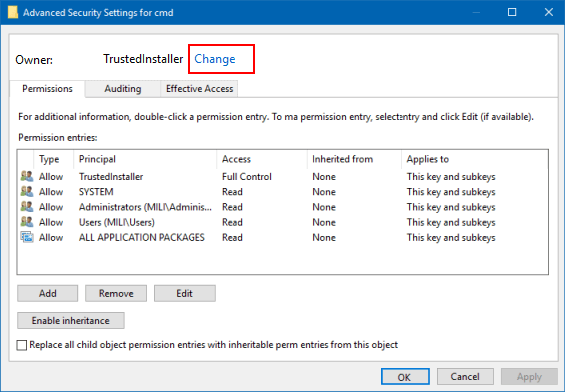Click the ALL APPLICATION PACKAGES row icon
The height and width of the screenshot is (392, 565).
pos(27,237)
